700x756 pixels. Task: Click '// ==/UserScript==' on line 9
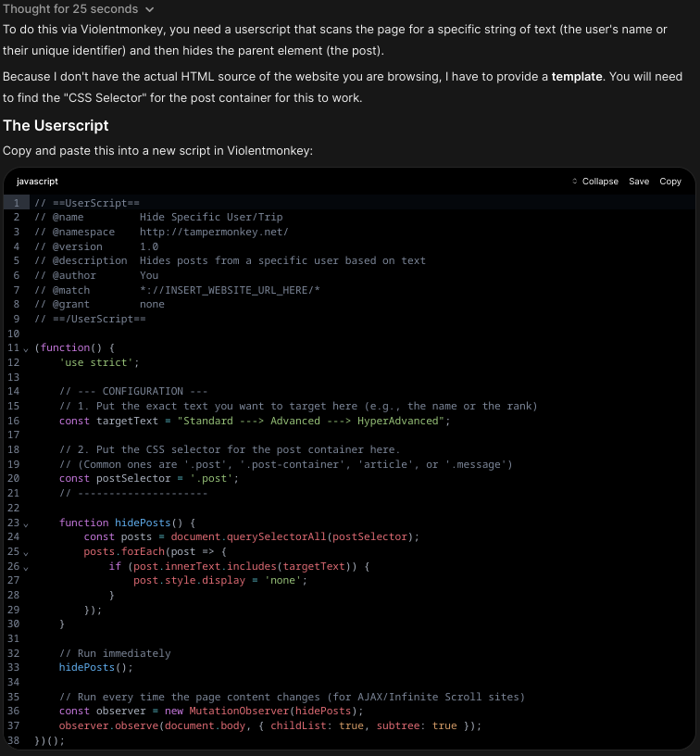[x=90, y=320]
